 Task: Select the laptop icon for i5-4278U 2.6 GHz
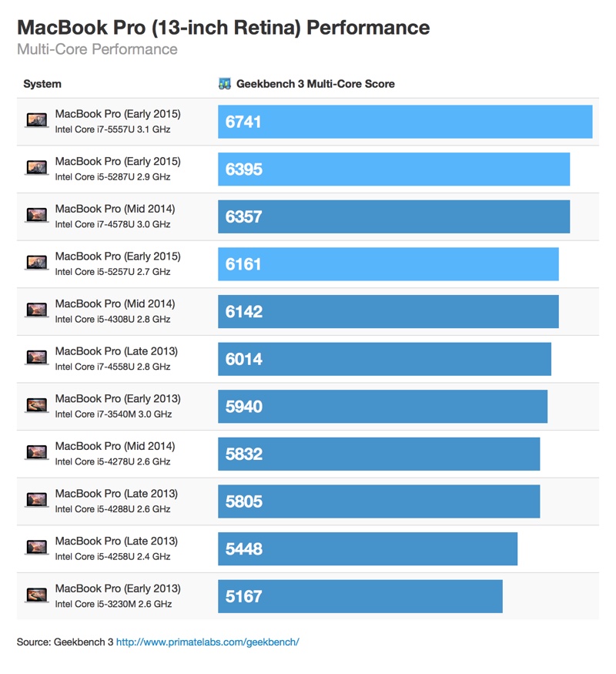(36, 453)
